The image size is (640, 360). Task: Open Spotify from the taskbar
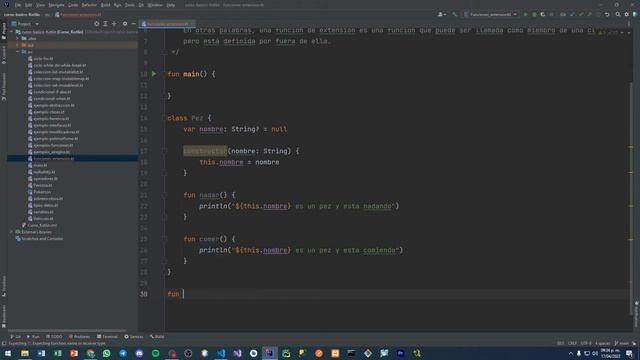point(156,353)
